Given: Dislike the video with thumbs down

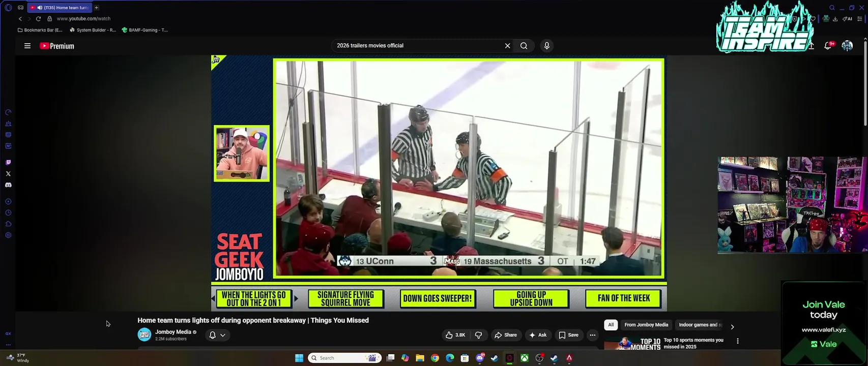Looking at the screenshot, I should point(478,335).
